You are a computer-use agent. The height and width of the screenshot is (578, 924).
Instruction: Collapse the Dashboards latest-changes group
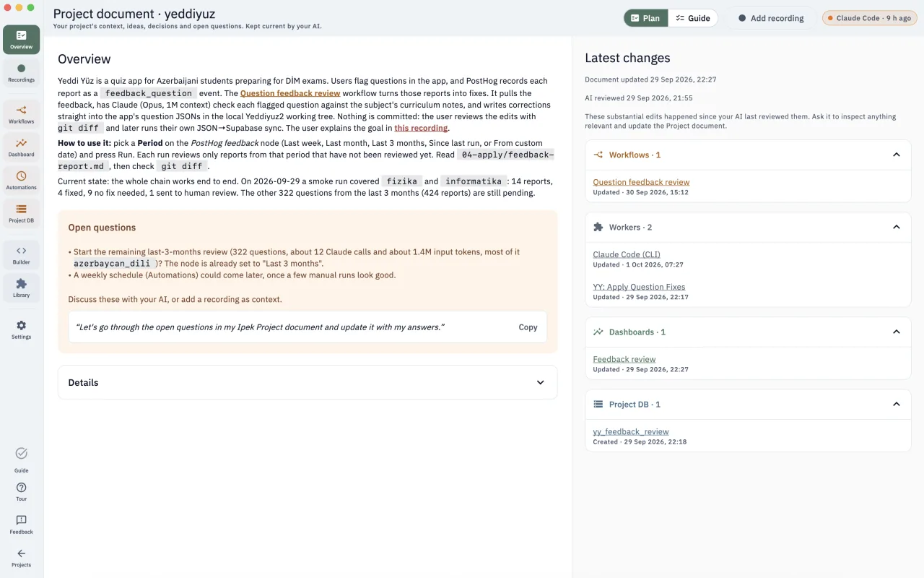(x=896, y=332)
